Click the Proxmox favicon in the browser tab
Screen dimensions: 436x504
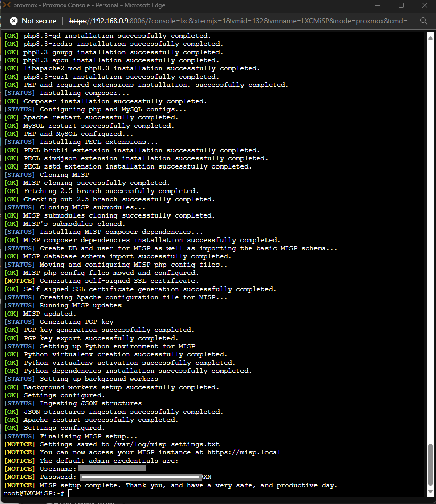[x=7, y=6]
